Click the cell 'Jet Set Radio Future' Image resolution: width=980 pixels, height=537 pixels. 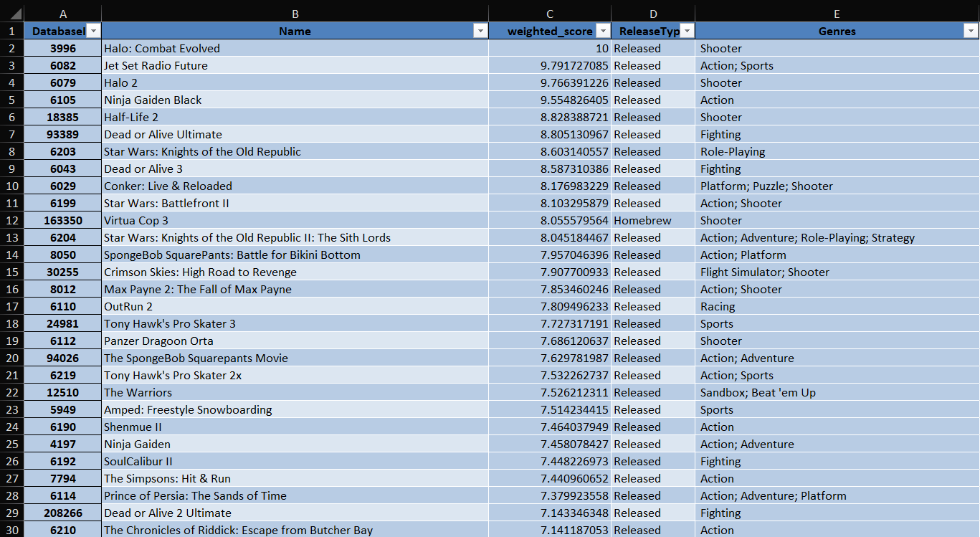coord(295,65)
